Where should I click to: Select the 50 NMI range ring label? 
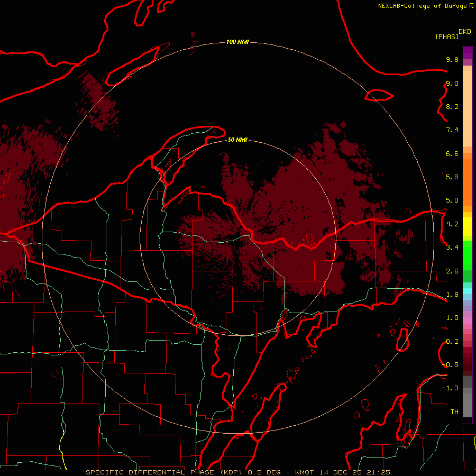(x=237, y=140)
